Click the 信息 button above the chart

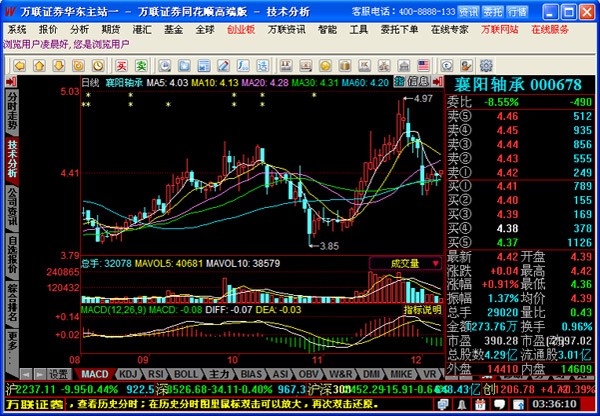click(418, 81)
